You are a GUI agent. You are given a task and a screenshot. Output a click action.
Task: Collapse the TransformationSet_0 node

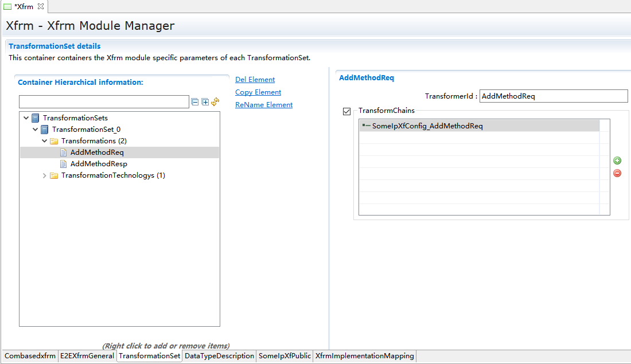(x=36, y=130)
